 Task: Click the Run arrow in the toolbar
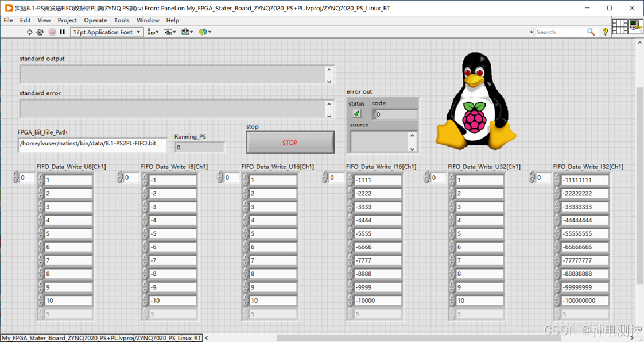30,32
